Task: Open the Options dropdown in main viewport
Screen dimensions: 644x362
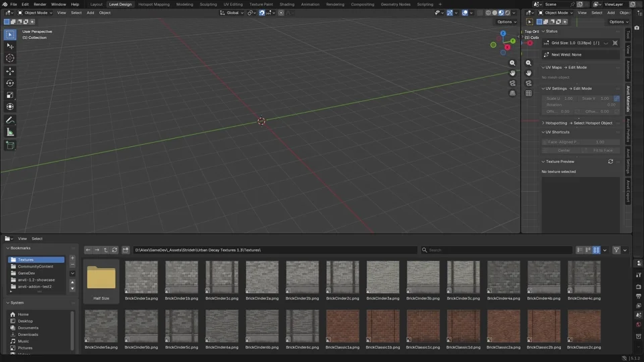Action: (x=506, y=21)
